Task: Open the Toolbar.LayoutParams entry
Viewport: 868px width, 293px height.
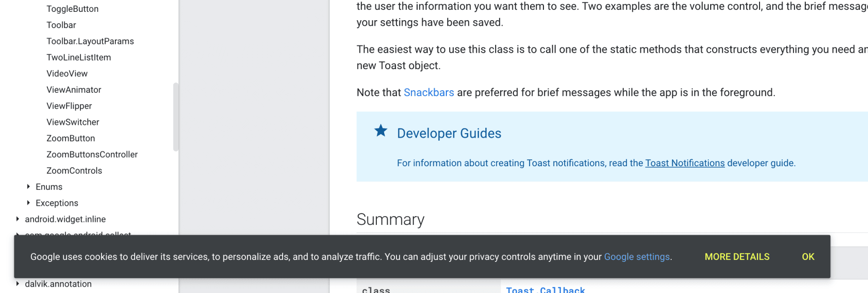Action: pos(90,41)
